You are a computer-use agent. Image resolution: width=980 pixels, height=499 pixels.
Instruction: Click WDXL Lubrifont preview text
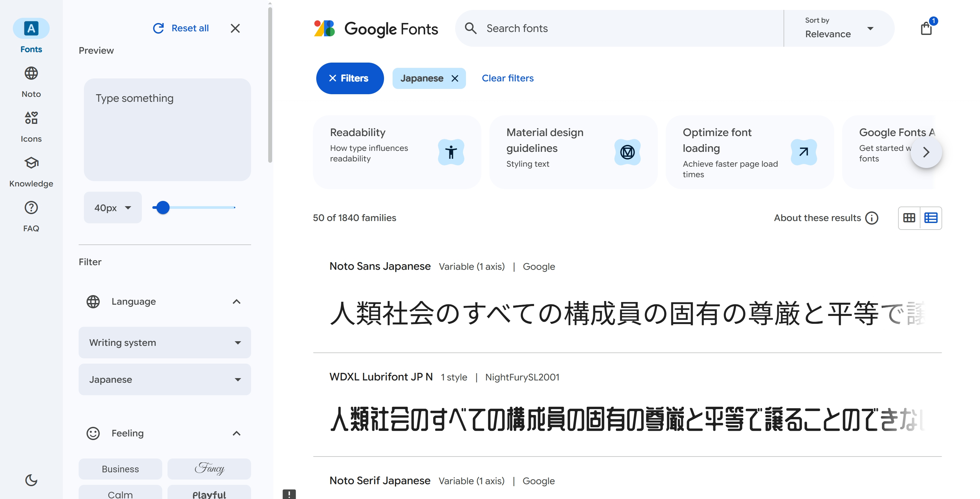point(627,419)
